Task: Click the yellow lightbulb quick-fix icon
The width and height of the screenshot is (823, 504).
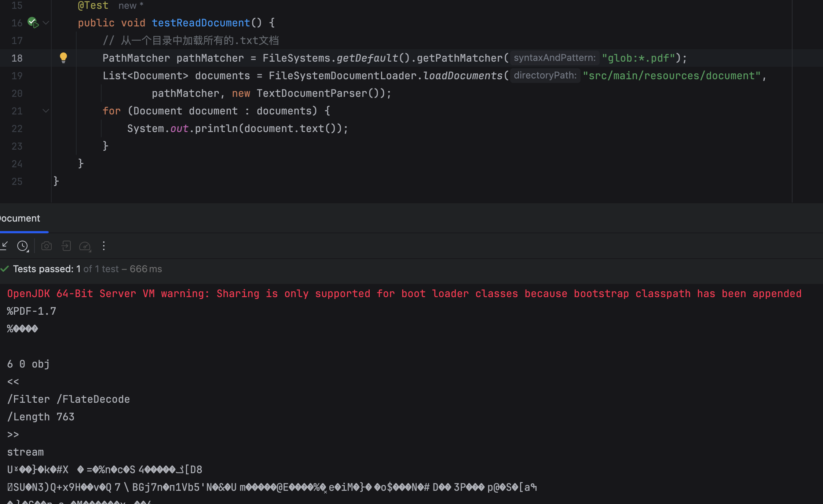Action: [x=63, y=58]
